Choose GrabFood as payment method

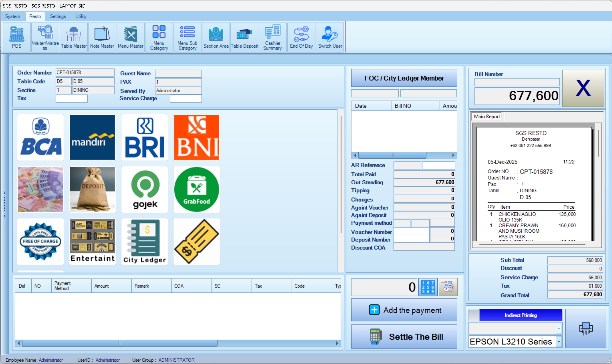(x=196, y=189)
